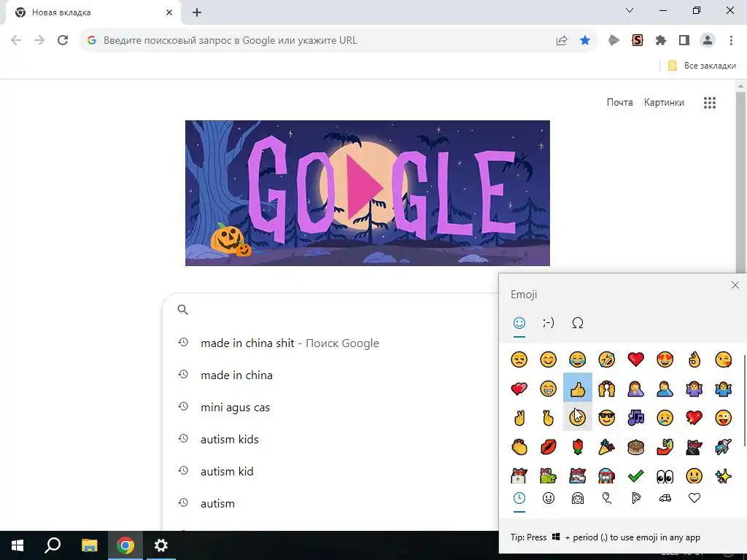
Task: Open the Картинки link
Action: pyautogui.click(x=664, y=102)
